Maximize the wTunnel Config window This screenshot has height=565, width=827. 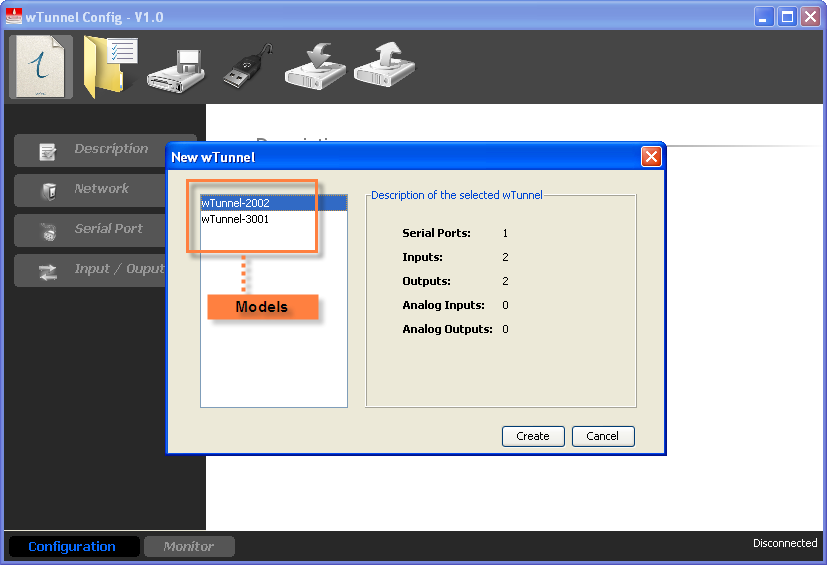point(787,16)
